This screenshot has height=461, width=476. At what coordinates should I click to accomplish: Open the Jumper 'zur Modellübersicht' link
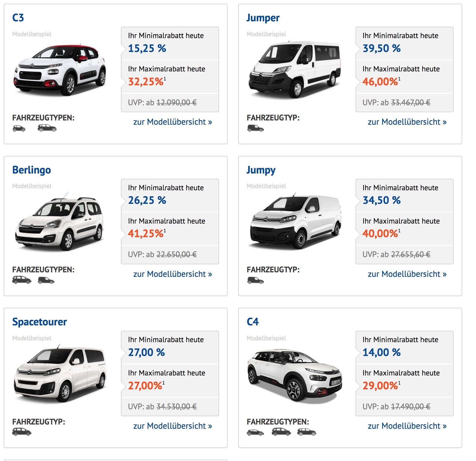(x=407, y=122)
